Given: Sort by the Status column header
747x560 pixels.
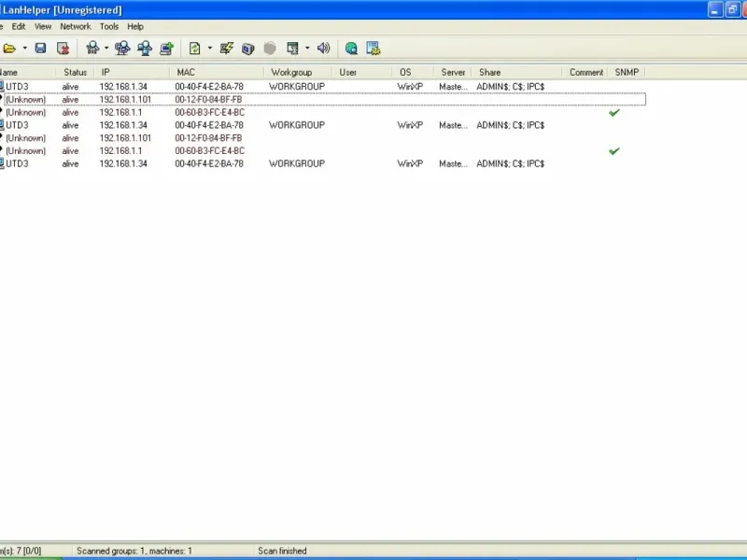Looking at the screenshot, I should [x=76, y=73].
